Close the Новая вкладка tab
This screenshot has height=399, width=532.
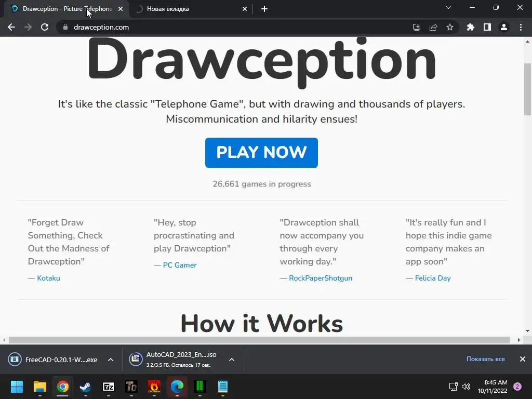(245, 9)
